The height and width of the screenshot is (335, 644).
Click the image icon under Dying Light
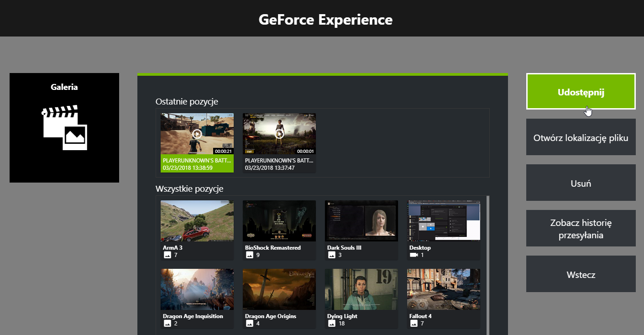pyautogui.click(x=332, y=324)
